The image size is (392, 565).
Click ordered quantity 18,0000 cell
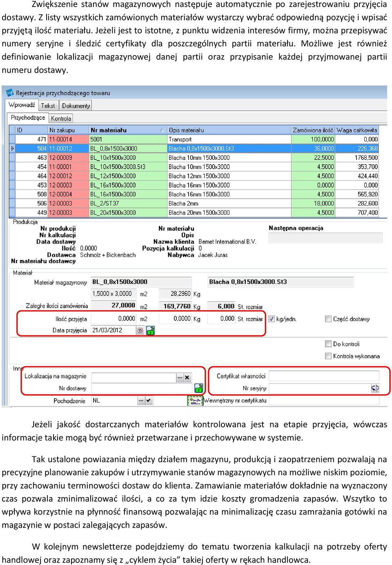313,203
